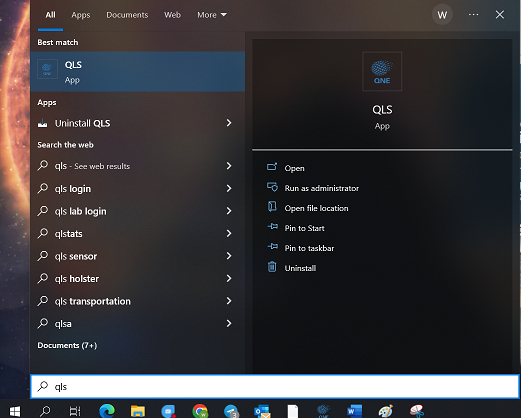The image size is (521, 418).
Task: Click the Pin to Start pin icon
Action: coord(273,227)
